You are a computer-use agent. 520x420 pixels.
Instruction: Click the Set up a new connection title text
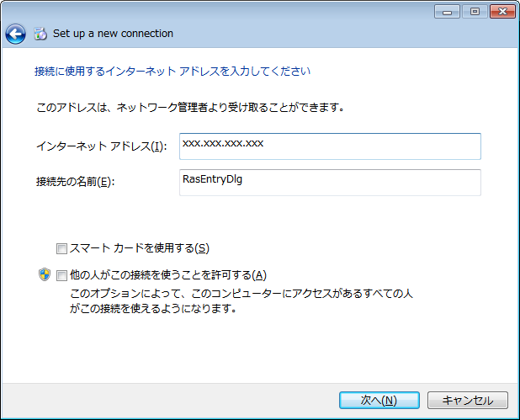coord(113,34)
